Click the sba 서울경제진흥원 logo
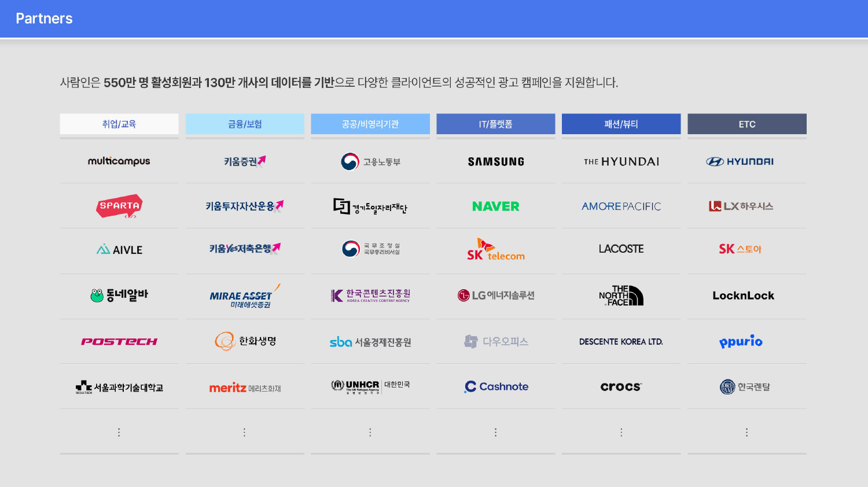The image size is (868, 487). pyautogui.click(x=370, y=342)
